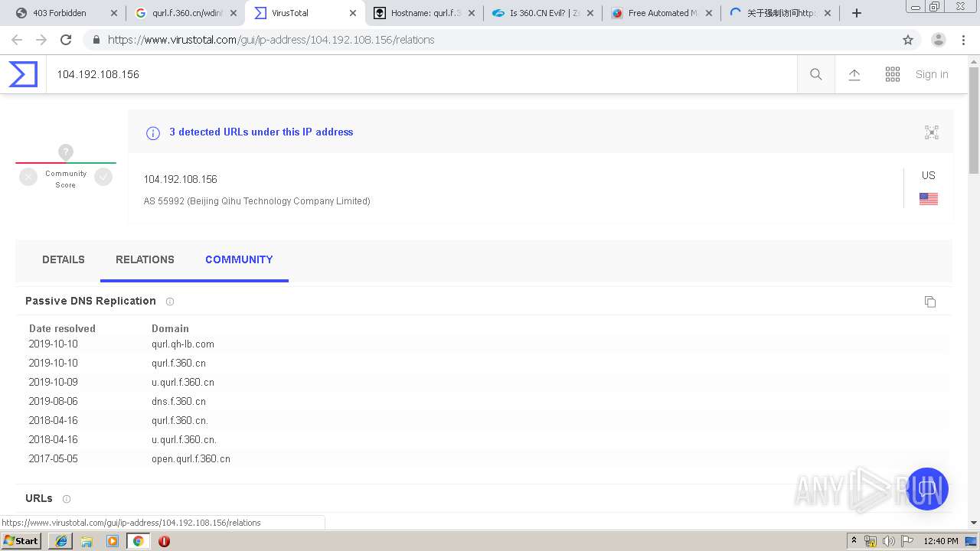Open the Chrome three-dot menu

click(963, 40)
